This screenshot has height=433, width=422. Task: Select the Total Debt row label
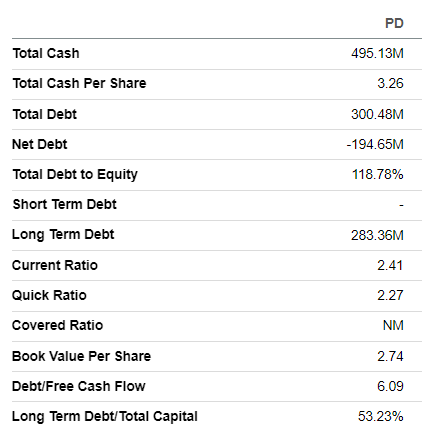coord(45,114)
